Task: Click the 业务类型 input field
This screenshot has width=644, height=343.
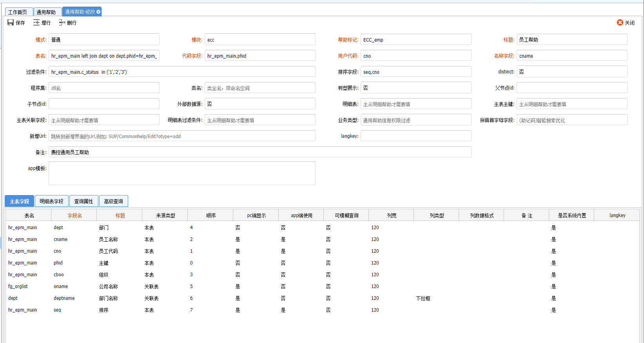Action: [x=416, y=120]
